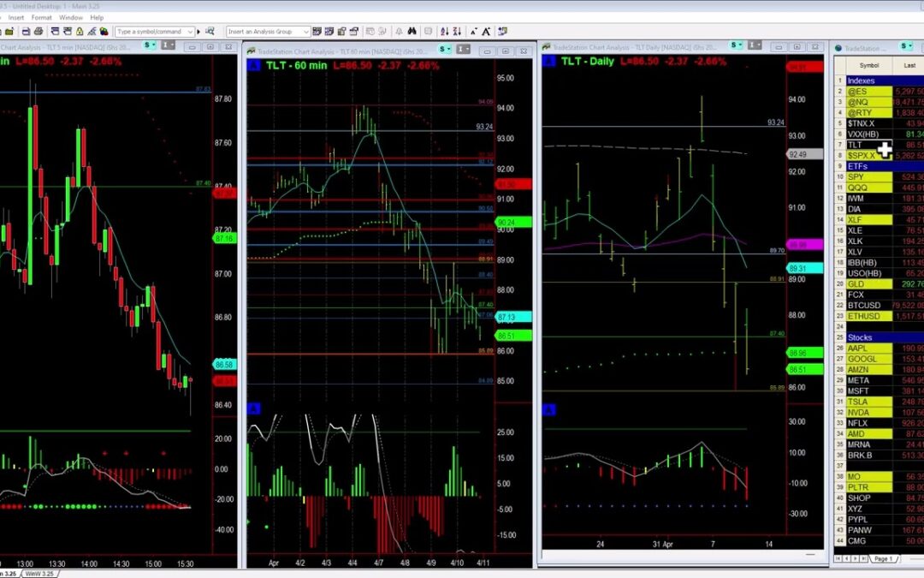Click the increase font size toolbar icon

[485, 32]
